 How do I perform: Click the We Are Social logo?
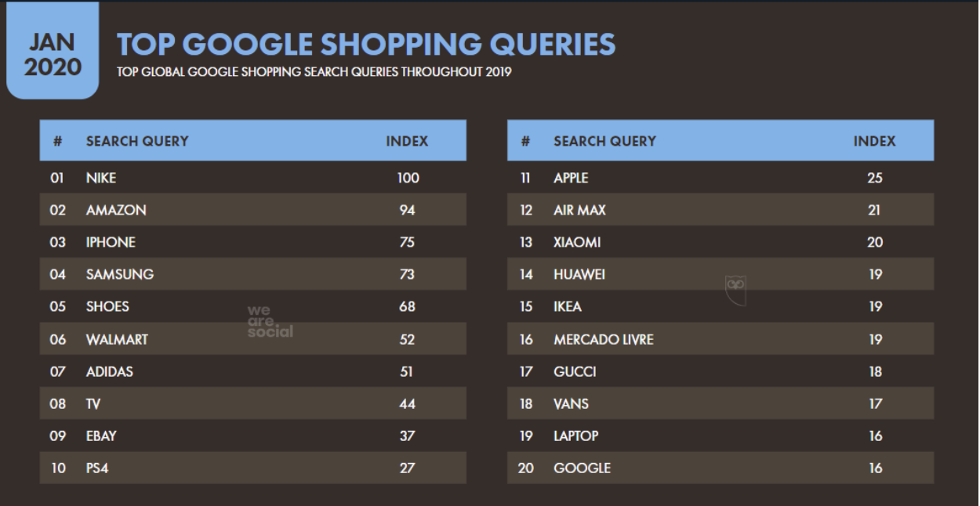(270, 321)
